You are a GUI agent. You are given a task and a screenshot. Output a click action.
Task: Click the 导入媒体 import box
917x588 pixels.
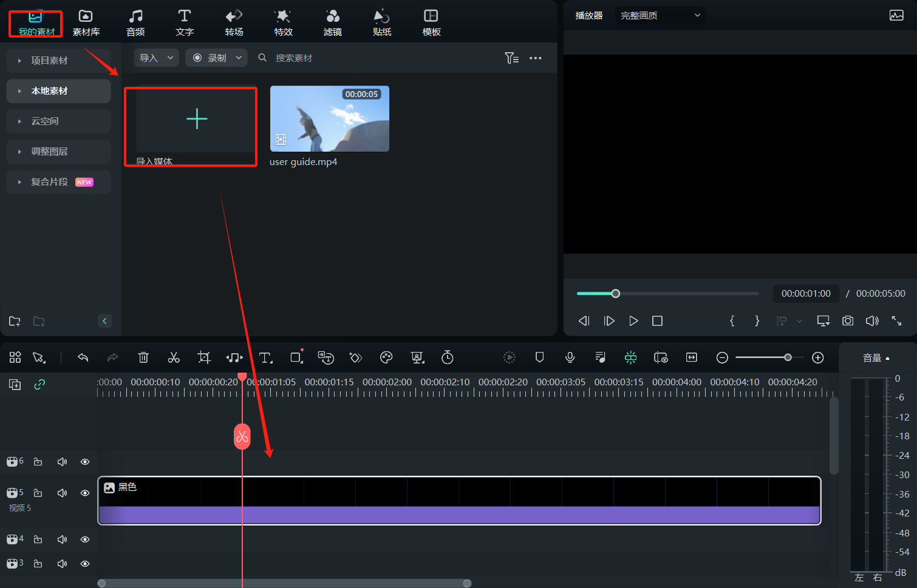[x=196, y=119]
